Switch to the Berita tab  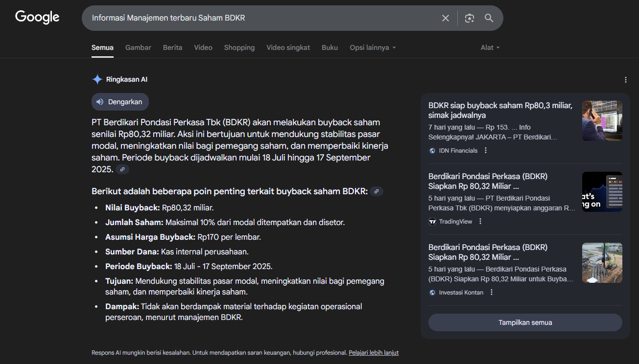point(172,47)
